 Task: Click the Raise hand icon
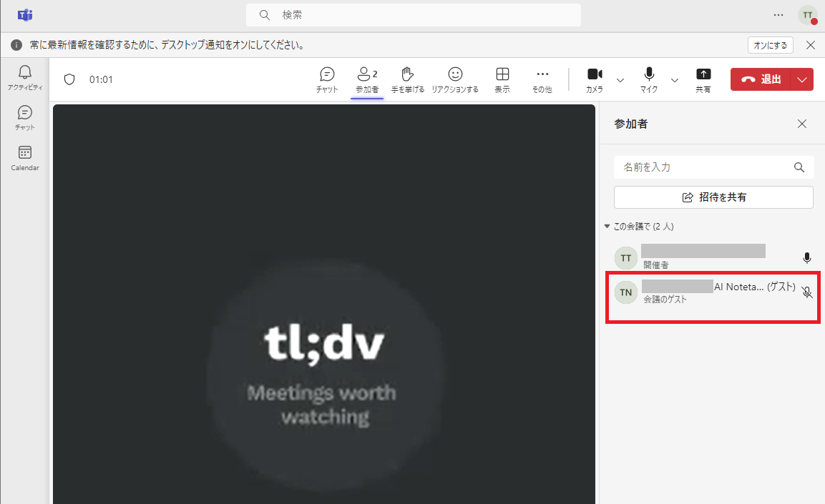pyautogui.click(x=407, y=79)
